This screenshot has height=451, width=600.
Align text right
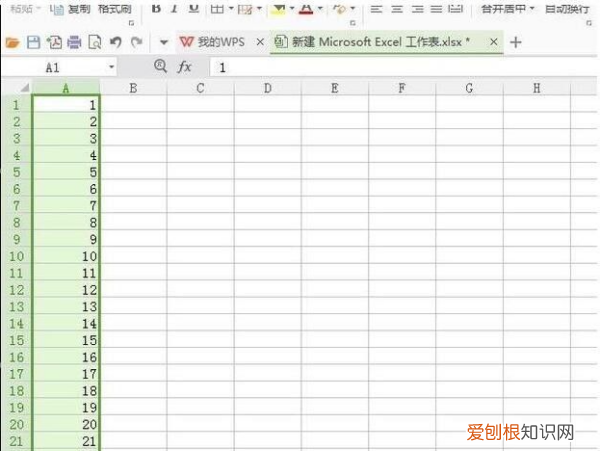coord(417,8)
